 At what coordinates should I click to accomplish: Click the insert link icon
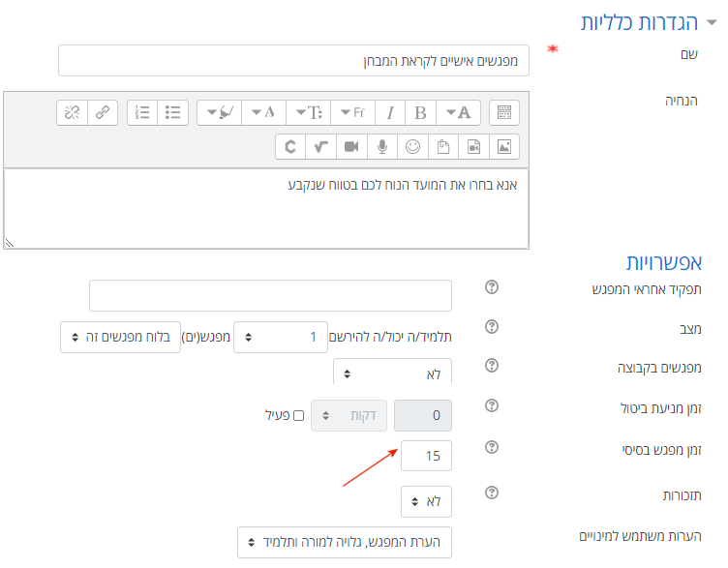103,113
